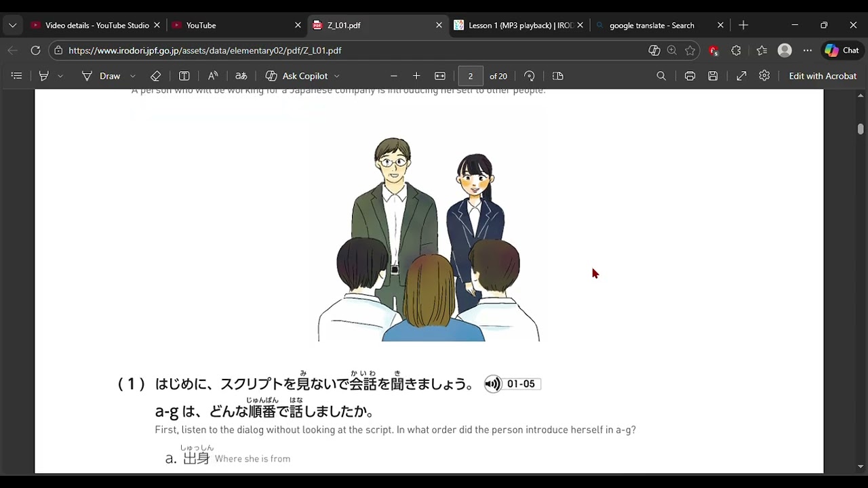Click 'of 20' page count text

(498, 76)
